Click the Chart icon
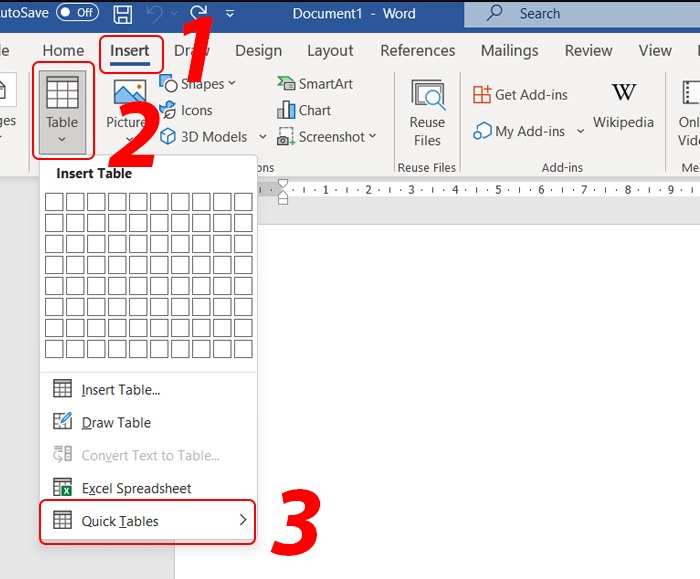Viewport: 700px width, 579px height. [x=286, y=110]
